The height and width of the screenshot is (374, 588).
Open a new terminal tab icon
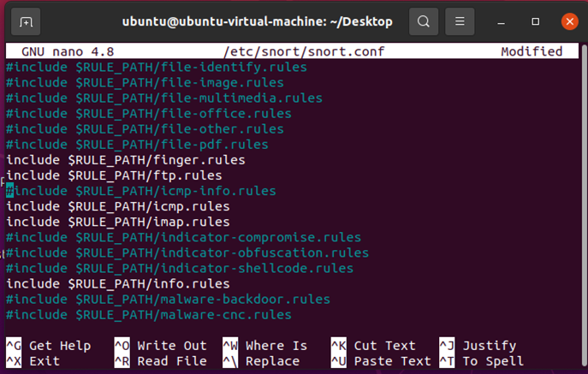[x=27, y=21]
